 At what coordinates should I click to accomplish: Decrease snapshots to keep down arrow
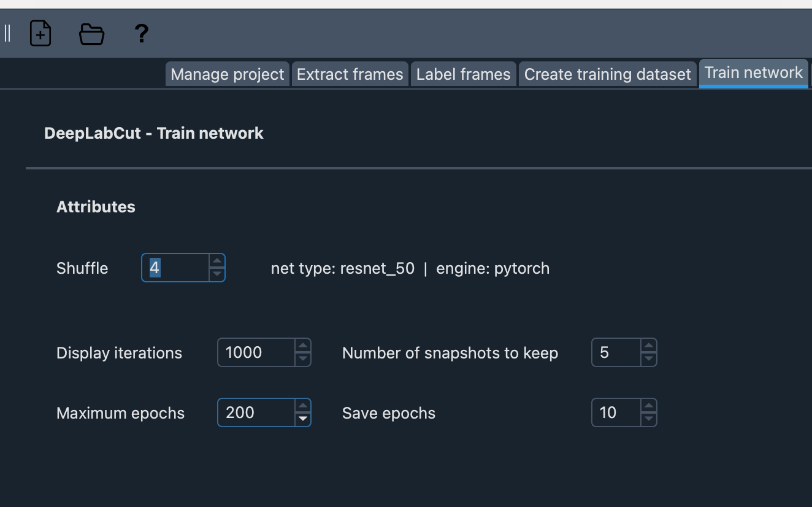click(649, 359)
